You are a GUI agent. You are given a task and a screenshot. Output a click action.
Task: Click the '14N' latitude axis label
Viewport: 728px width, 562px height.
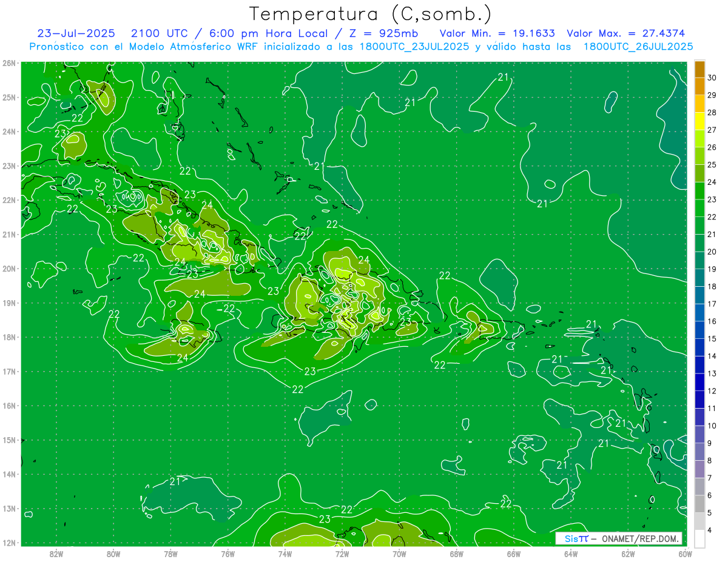coord(8,474)
